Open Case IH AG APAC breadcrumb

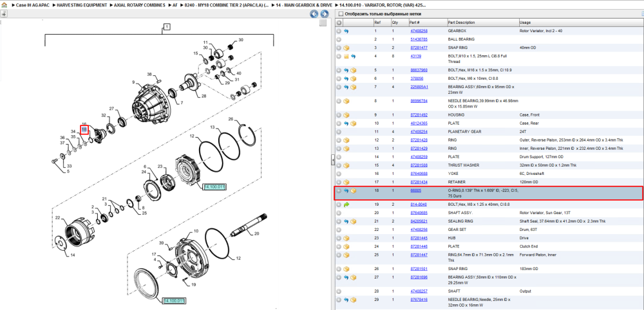pyautogui.click(x=34, y=5)
